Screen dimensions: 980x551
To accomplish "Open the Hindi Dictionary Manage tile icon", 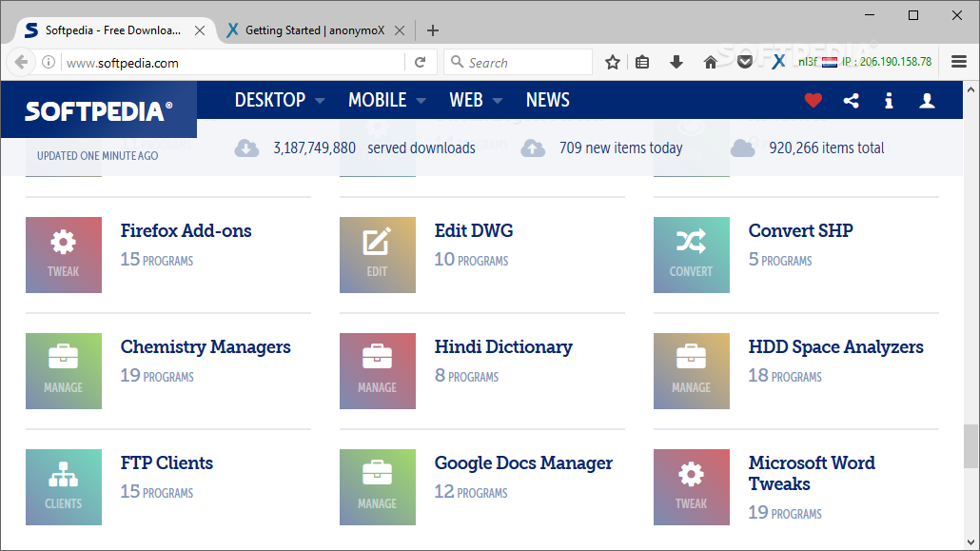I will tap(378, 371).
